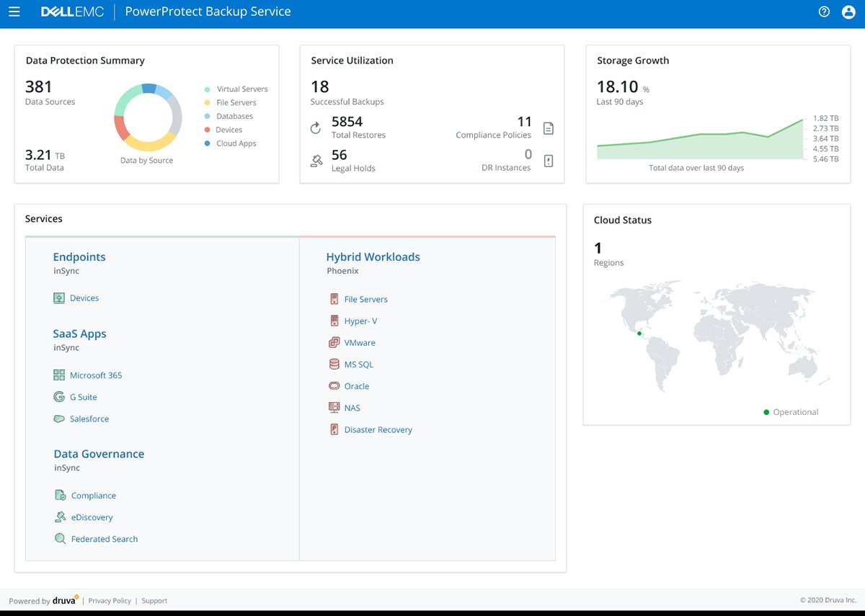Click the NAS icon
Screen dimensions: 865x616
(x=333, y=408)
